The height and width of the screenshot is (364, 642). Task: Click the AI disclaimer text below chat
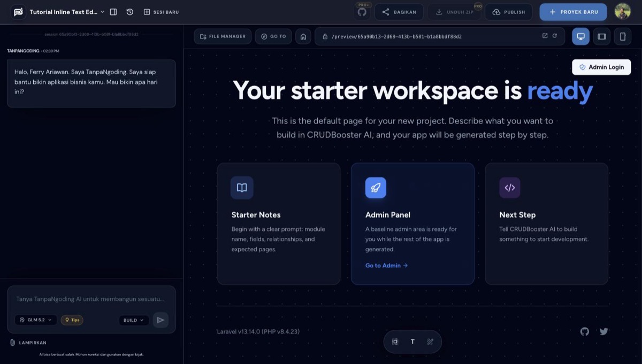coord(91,354)
